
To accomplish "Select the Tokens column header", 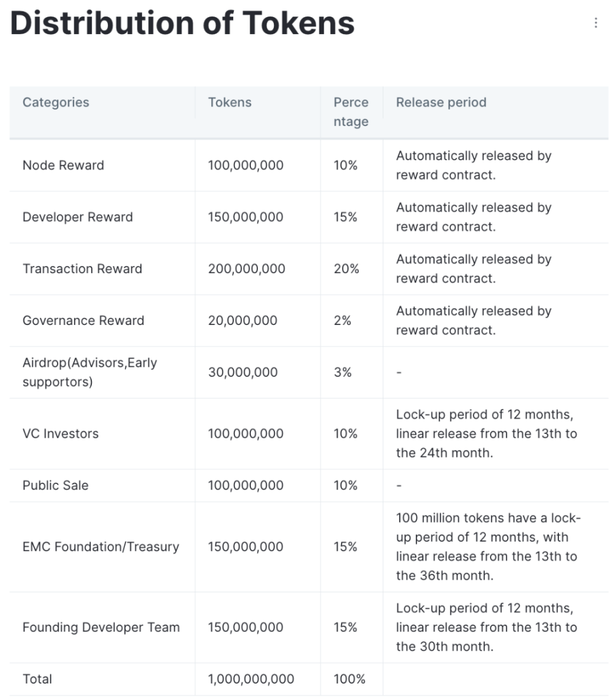I will (229, 103).
